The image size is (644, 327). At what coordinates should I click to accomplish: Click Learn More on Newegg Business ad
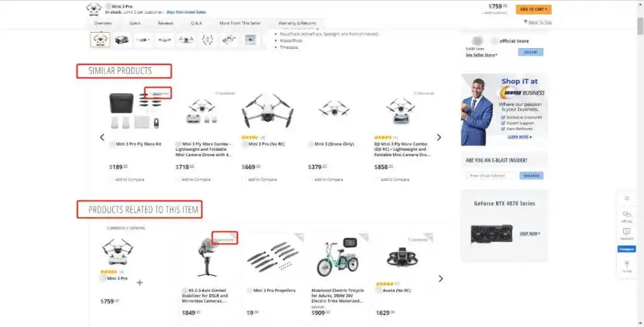[519, 137]
